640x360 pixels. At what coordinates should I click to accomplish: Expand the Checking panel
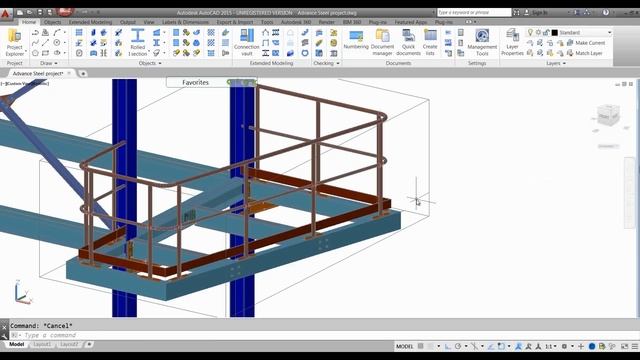point(338,63)
